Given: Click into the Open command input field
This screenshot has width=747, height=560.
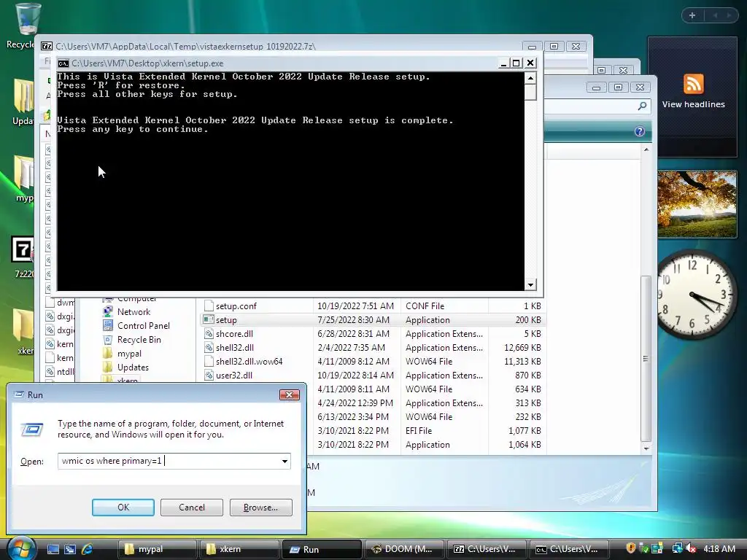Looking at the screenshot, I should click(x=169, y=461).
